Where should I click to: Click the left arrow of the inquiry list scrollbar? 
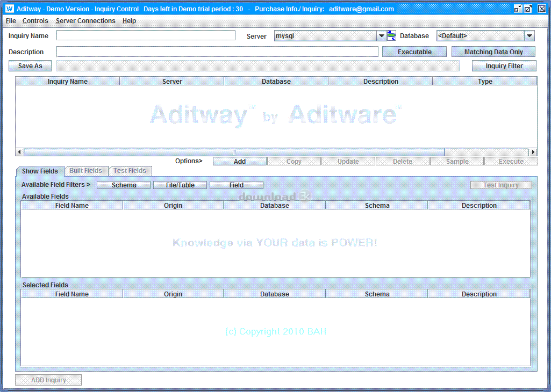[20, 152]
